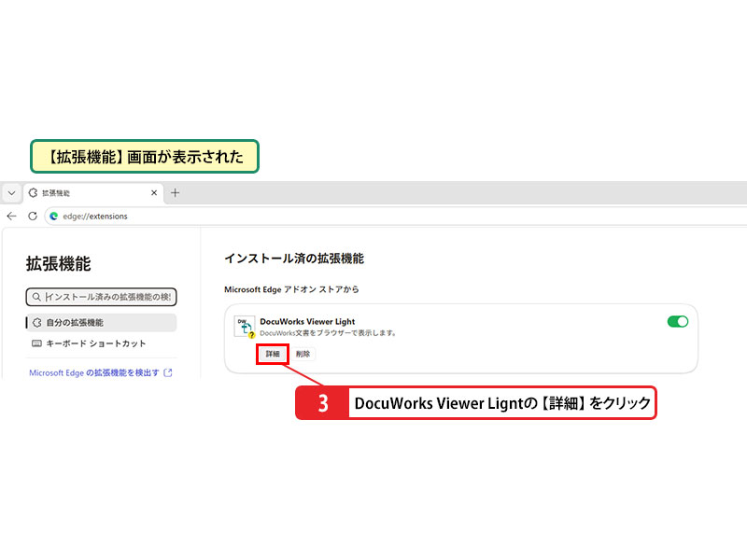Click the external link icon in sidebar

point(168,372)
